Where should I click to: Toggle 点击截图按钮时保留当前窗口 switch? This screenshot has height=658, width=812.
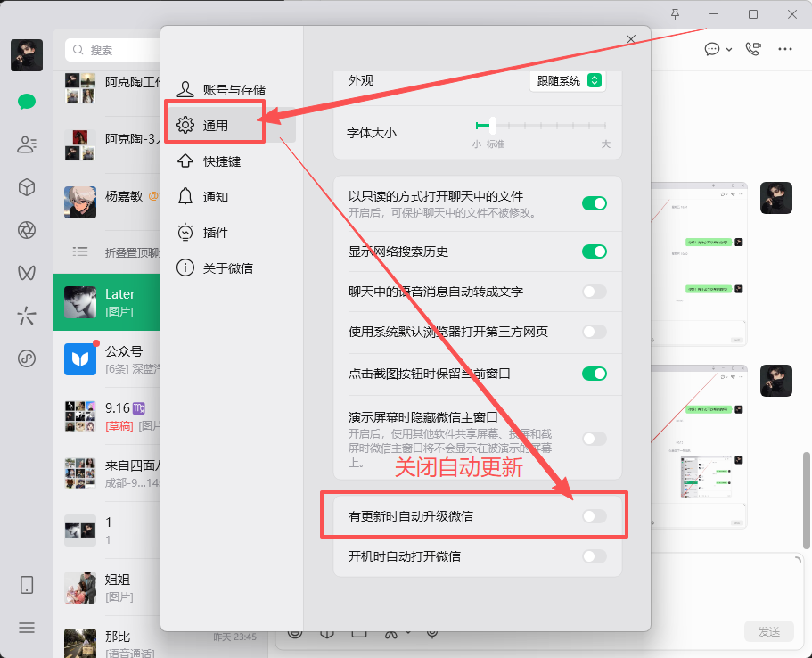click(x=594, y=374)
